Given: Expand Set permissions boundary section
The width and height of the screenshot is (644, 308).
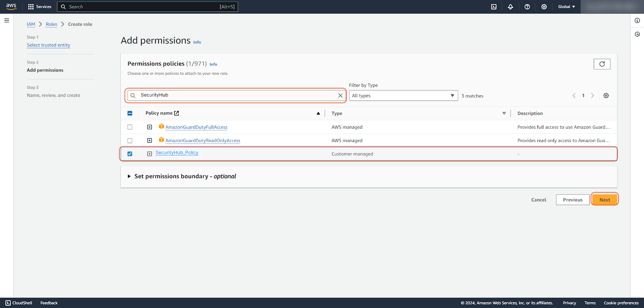Looking at the screenshot, I should 129,177.
